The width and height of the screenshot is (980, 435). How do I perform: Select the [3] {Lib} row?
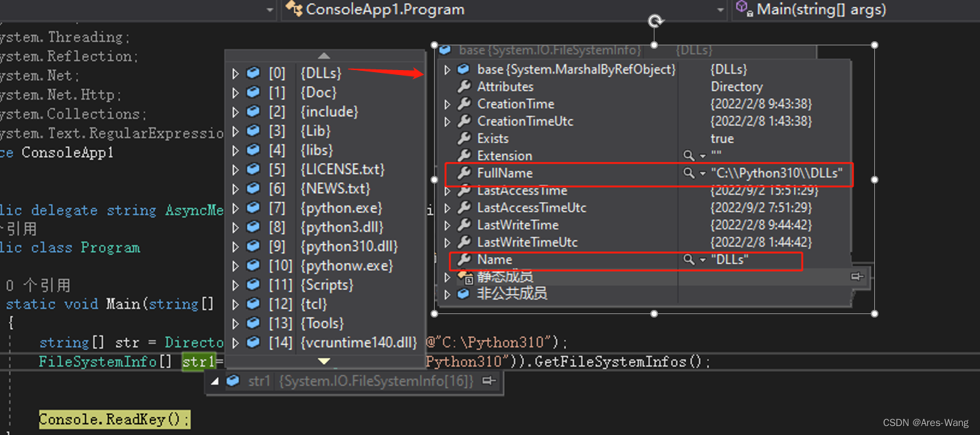326,131
